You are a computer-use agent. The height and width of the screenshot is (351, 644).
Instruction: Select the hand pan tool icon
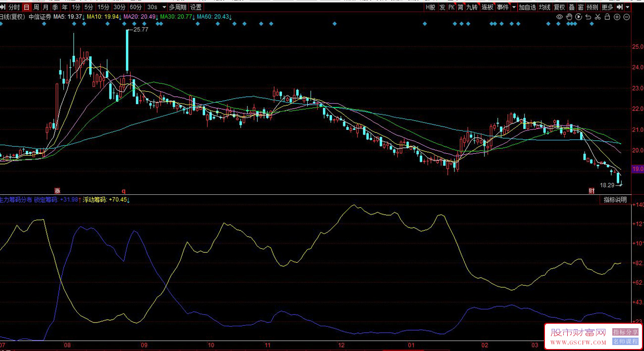point(569,17)
